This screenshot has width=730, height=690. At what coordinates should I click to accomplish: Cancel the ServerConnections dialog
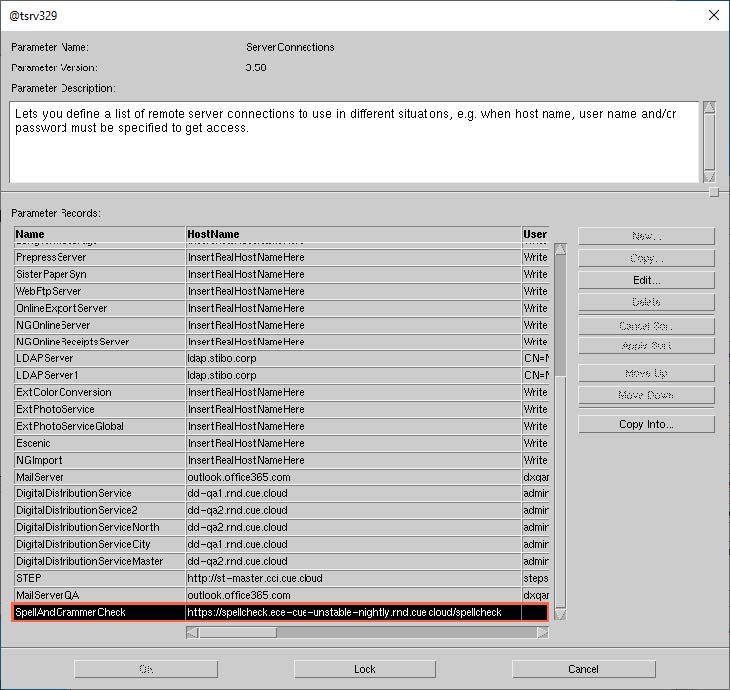click(583, 669)
